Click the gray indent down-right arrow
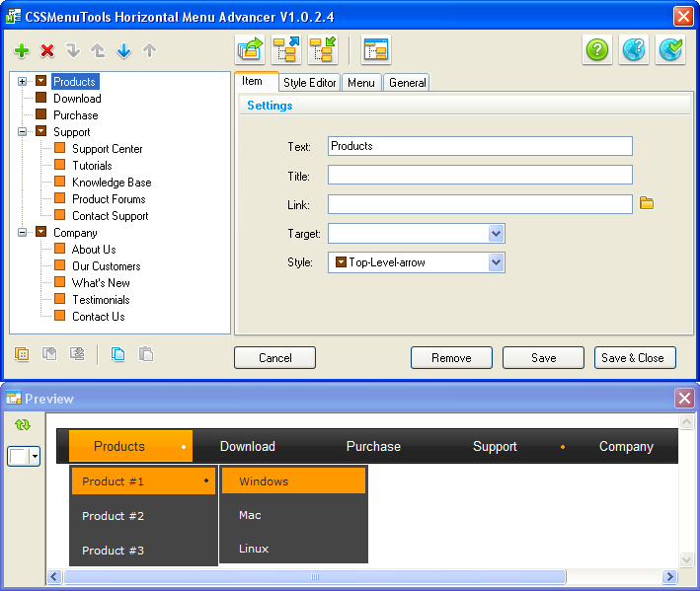The height and width of the screenshot is (591, 700). [73, 51]
